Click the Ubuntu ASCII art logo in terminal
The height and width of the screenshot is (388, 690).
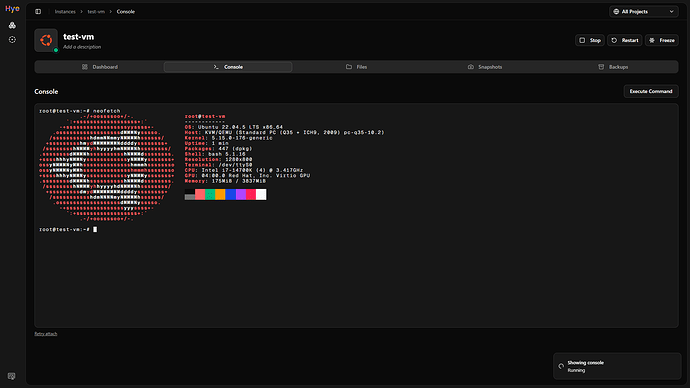107,167
